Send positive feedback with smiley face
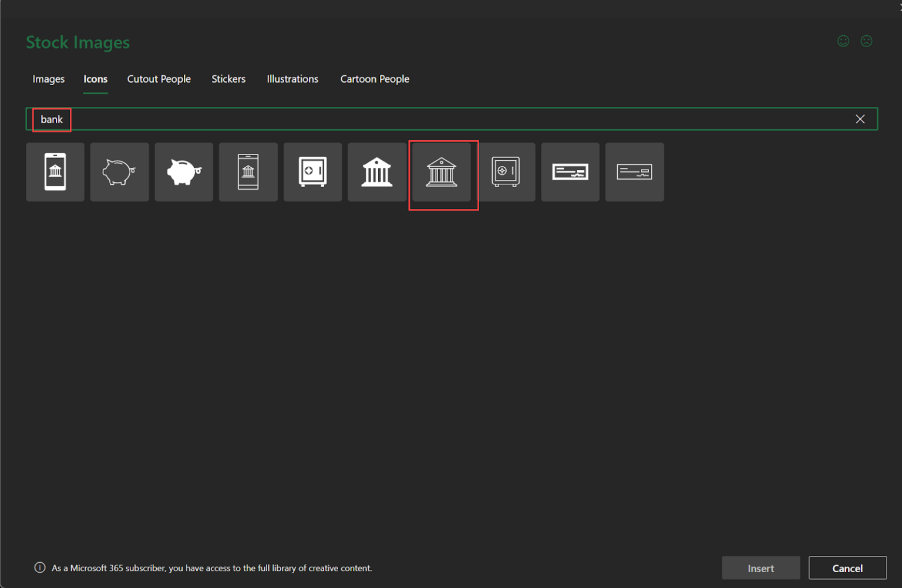The height and width of the screenshot is (588, 902). coord(843,41)
